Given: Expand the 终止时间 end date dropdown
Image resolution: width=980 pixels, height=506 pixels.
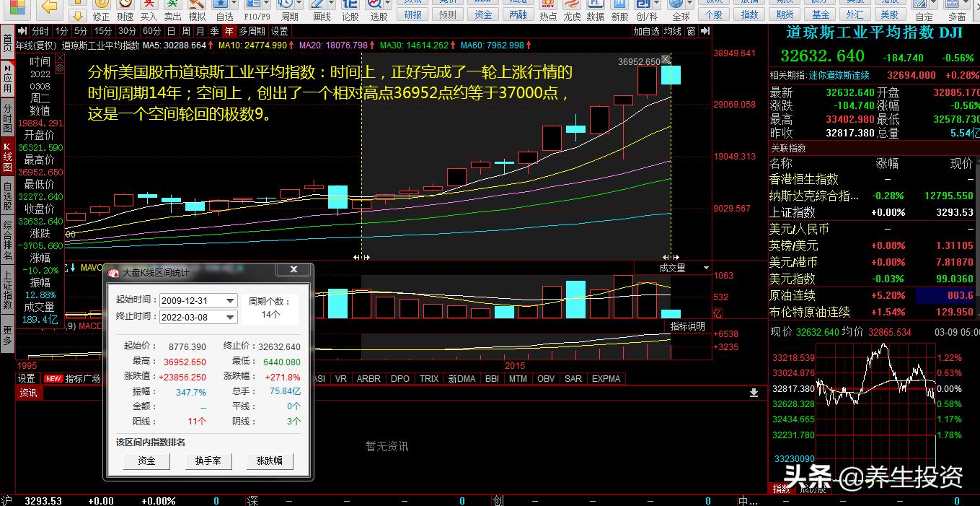Looking at the screenshot, I should coord(230,317).
